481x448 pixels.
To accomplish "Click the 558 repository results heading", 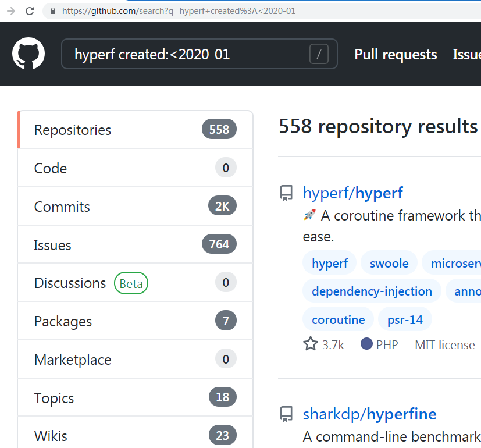I will coord(378,126).
